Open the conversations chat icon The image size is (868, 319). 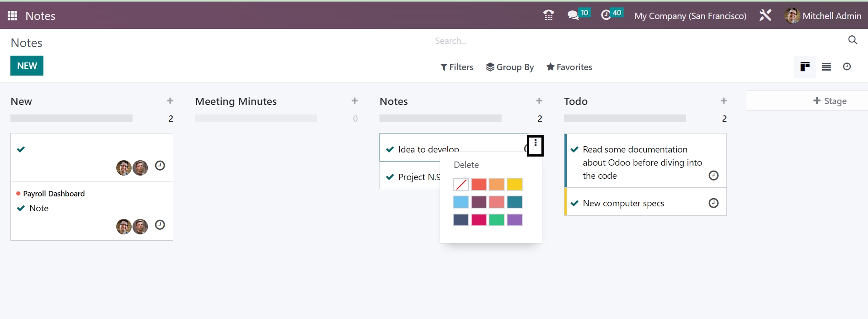pyautogui.click(x=573, y=15)
